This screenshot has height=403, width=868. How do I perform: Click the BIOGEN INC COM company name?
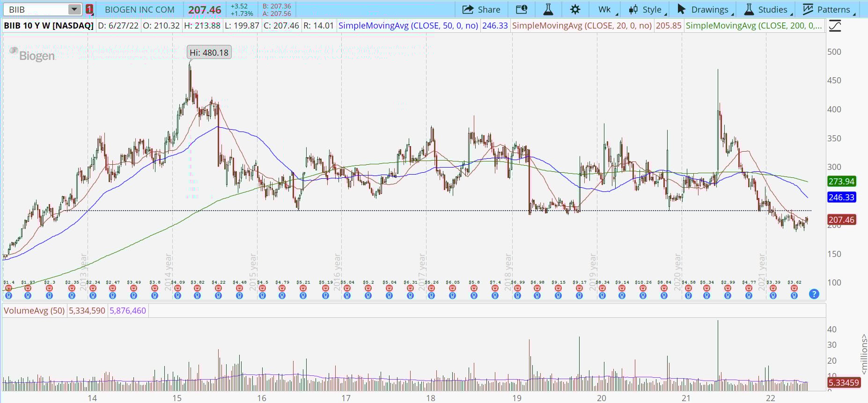tap(140, 9)
